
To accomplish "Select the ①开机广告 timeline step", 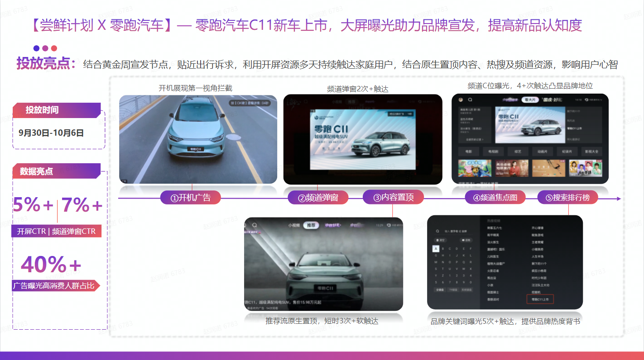I will (191, 198).
